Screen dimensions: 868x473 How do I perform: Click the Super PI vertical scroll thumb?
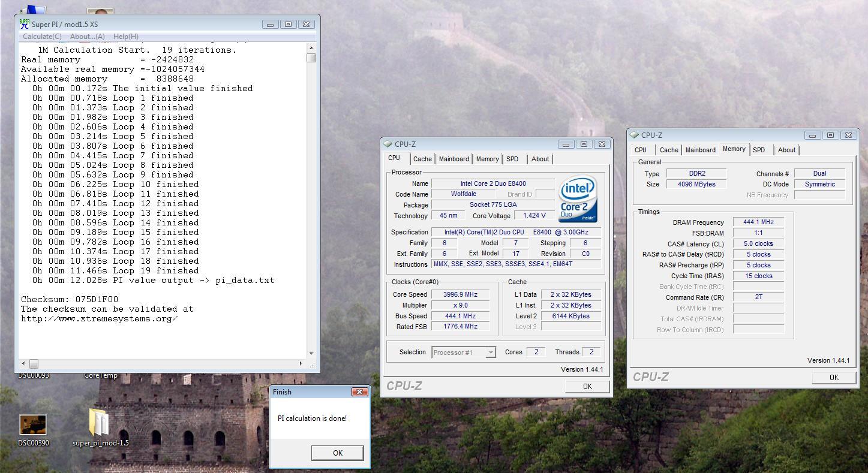(x=311, y=58)
